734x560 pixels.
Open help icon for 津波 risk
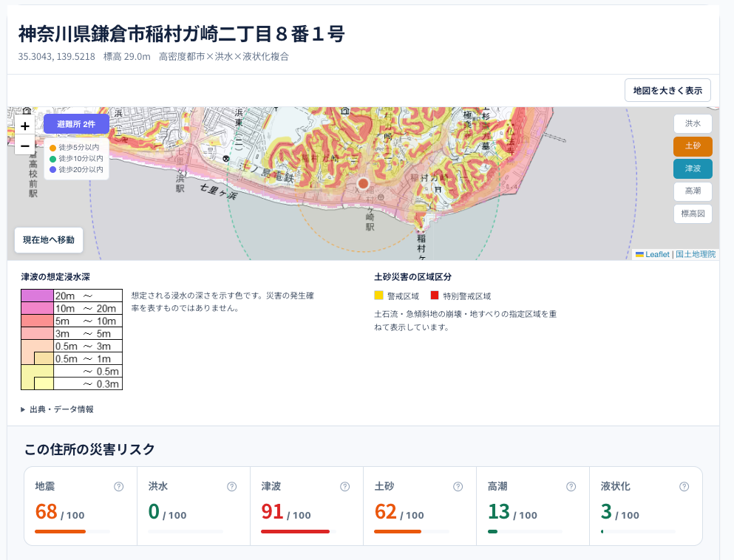click(345, 487)
